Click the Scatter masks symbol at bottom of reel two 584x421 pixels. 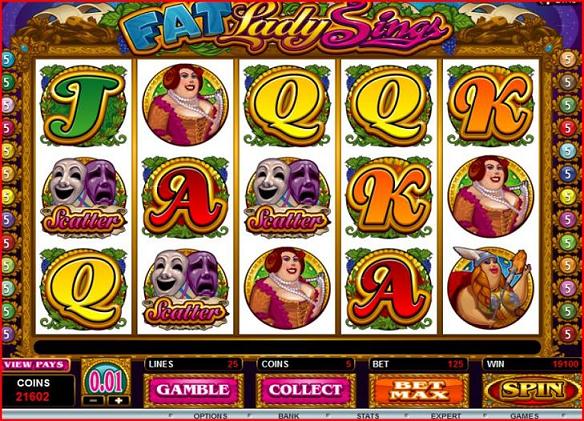click(x=185, y=289)
